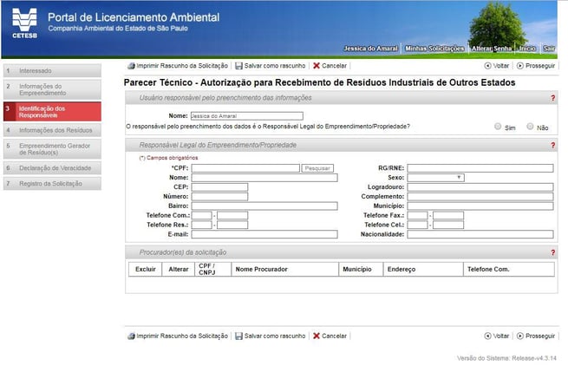568x392 pixels.
Task: Click top Voltar back arrow icon
Action: pos(488,66)
